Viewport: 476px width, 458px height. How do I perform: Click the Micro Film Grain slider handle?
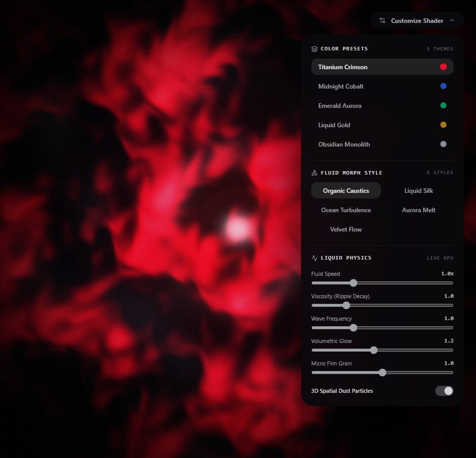(x=382, y=373)
